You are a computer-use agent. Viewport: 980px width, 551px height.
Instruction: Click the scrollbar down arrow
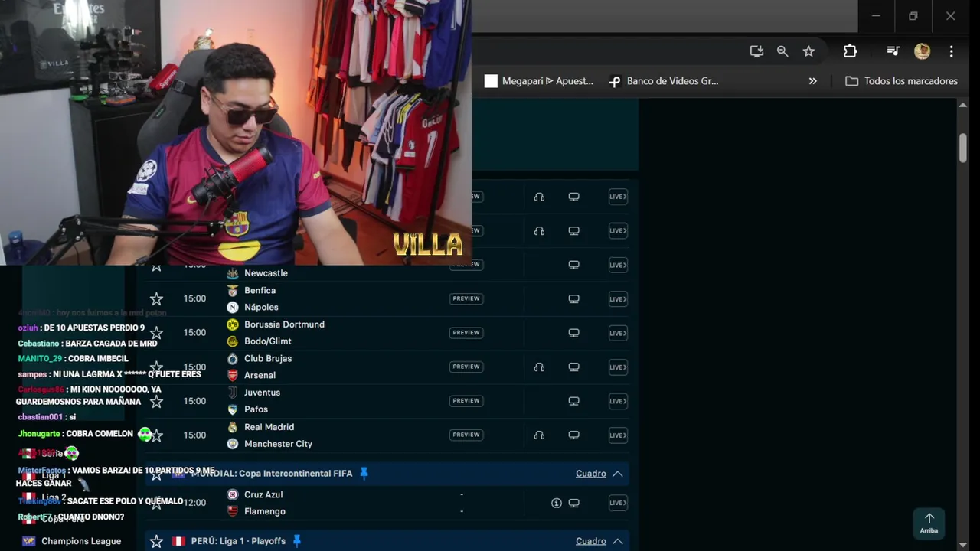963,545
